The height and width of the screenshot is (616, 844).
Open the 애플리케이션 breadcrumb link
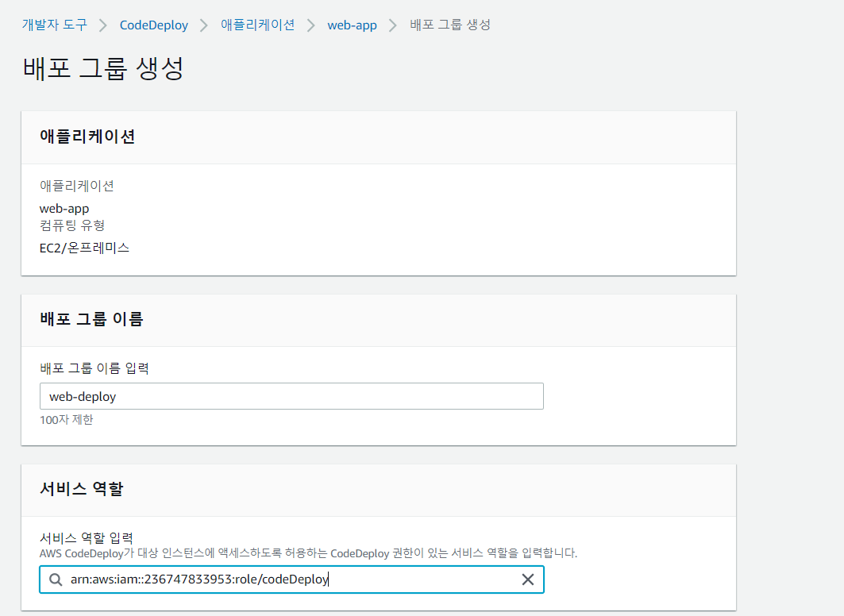point(257,25)
